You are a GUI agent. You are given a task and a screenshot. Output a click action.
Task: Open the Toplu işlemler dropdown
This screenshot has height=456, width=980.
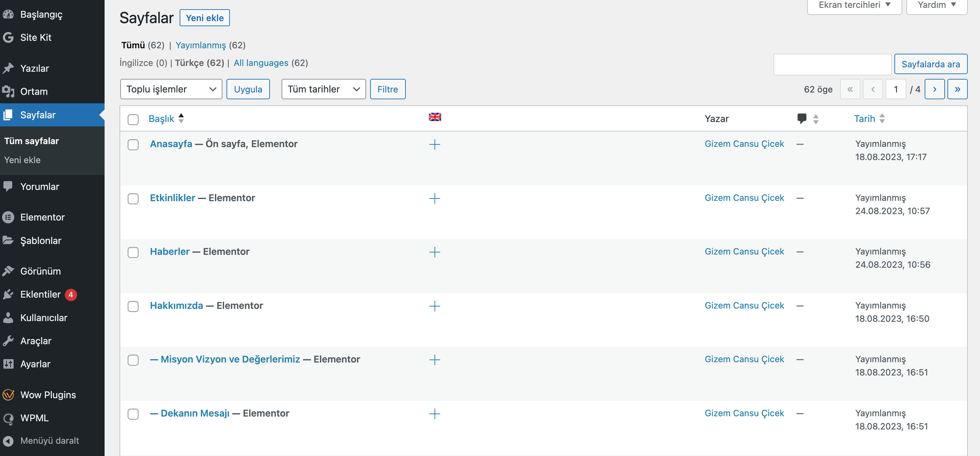point(171,89)
